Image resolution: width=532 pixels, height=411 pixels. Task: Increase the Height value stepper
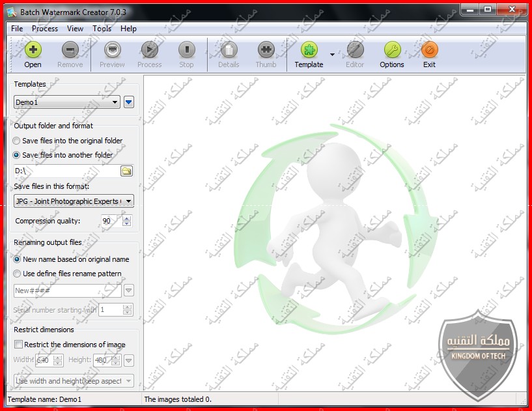116,358
